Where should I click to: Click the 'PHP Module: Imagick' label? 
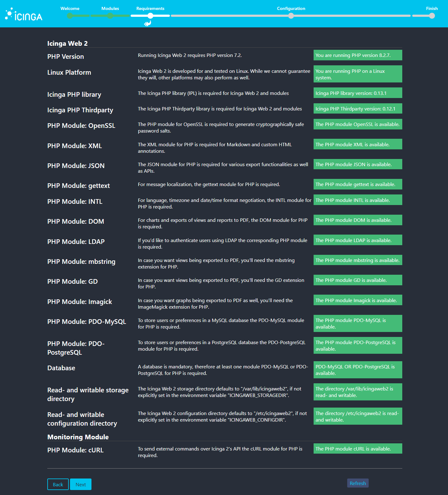pos(80,302)
